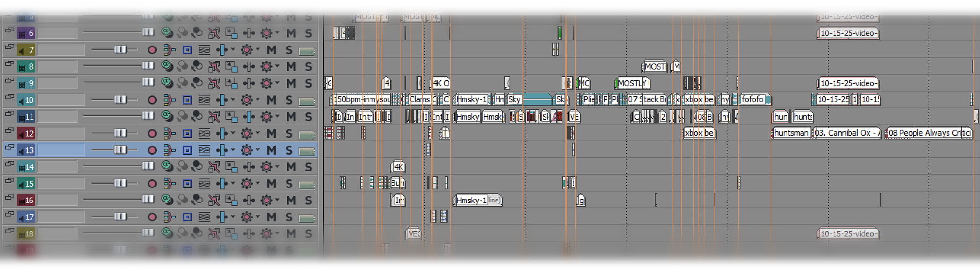Mute video track 16

[x=291, y=201]
